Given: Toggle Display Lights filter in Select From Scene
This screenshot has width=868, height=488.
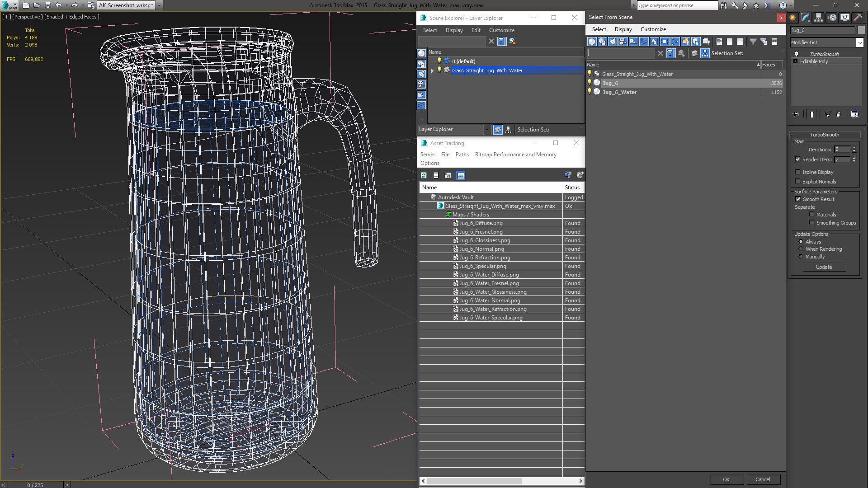Looking at the screenshot, I should pos(613,42).
